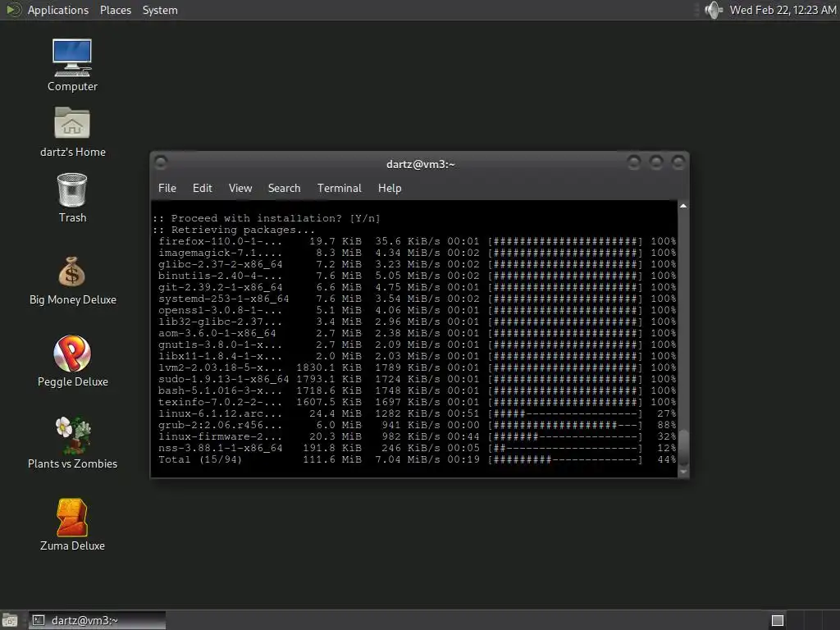Click the terminal window menu button at title bar left

coord(161,162)
